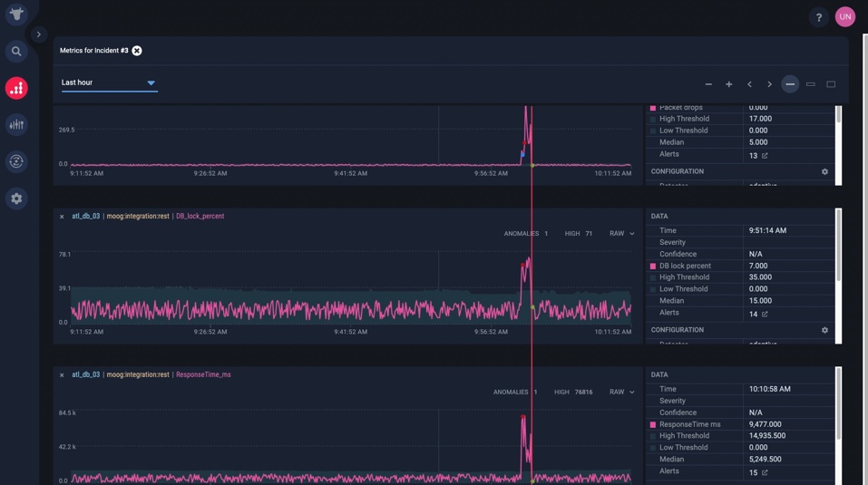Remove the ResponseTime_ms chart

[62, 375]
